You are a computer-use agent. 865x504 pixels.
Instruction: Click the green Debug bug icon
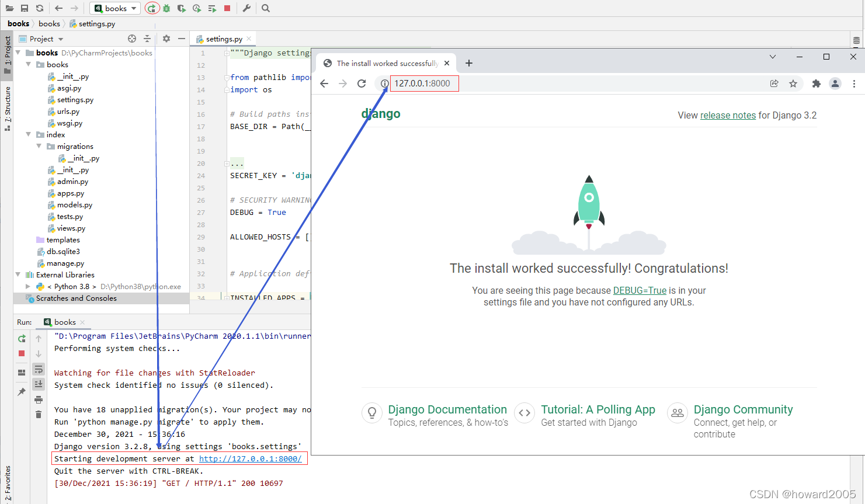click(167, 8)
